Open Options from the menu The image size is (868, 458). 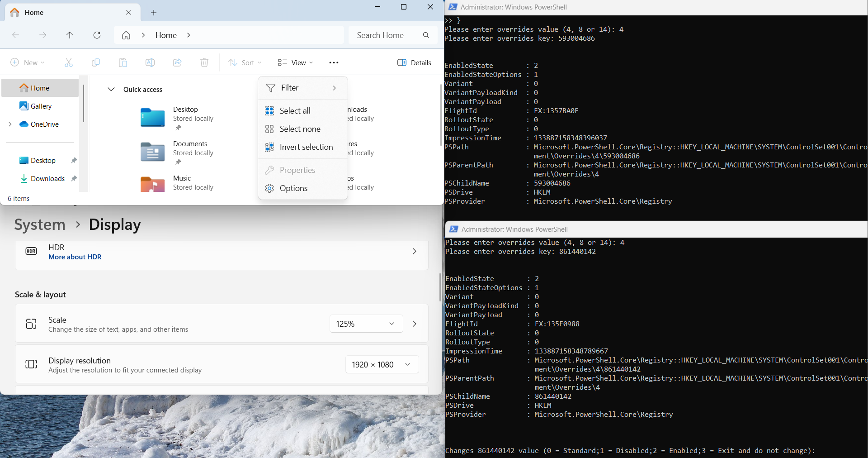pyautogui.click(x=303, y=188)
